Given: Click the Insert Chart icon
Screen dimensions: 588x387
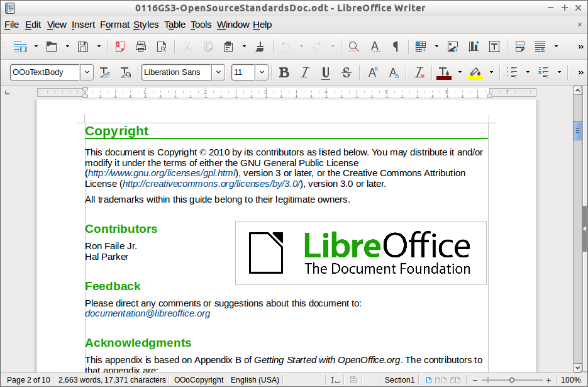Looking at the screenshot, I should (474, 47).
